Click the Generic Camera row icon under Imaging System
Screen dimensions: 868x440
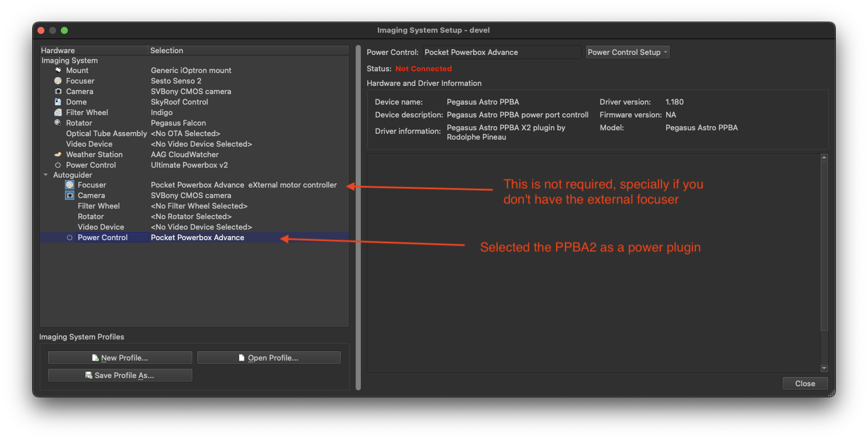(x=58, y=91)
